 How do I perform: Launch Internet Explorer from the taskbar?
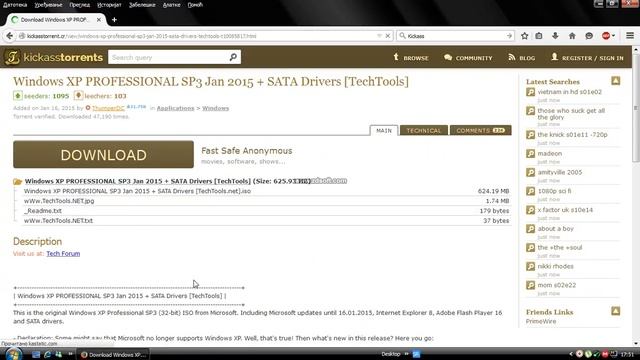pos(47,355)
